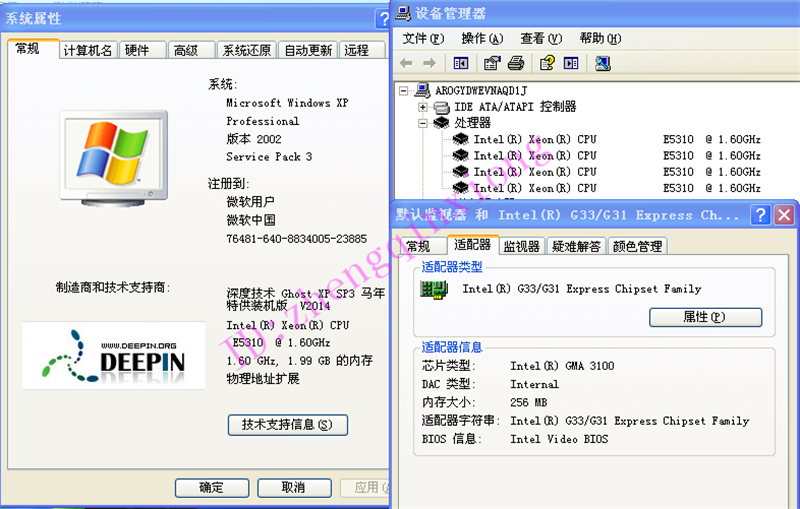Select the 适配器 tab in adapter dialog
The width and height of the screenshot is (800, 509).
472,245
